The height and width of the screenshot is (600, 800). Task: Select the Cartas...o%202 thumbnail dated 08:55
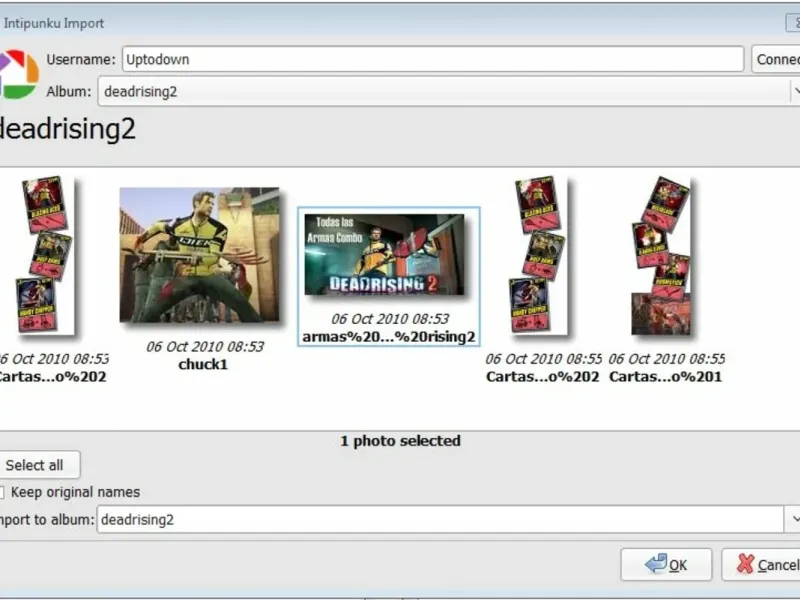538,256
